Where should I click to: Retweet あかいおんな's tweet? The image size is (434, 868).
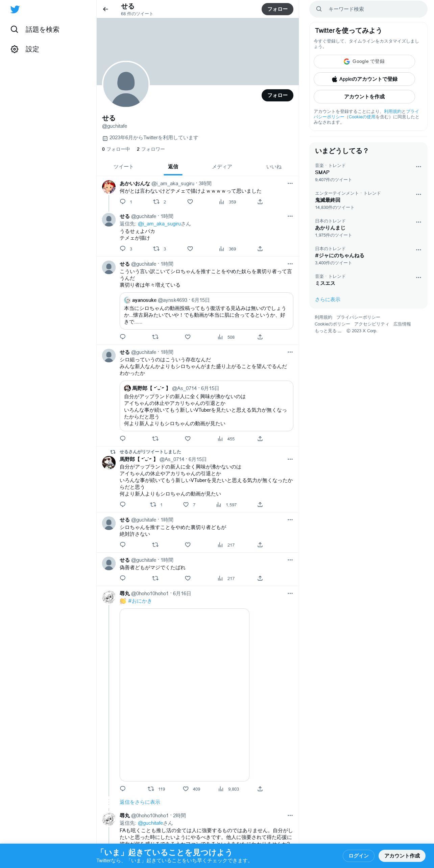coord(156,202)
